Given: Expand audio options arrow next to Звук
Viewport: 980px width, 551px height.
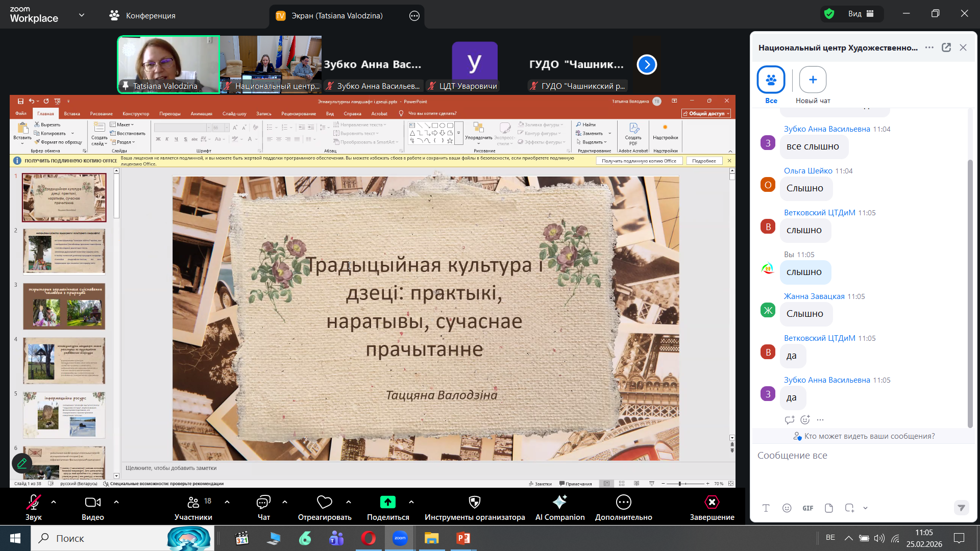Looking at the screenshot, I should click(x=54, y=502).
